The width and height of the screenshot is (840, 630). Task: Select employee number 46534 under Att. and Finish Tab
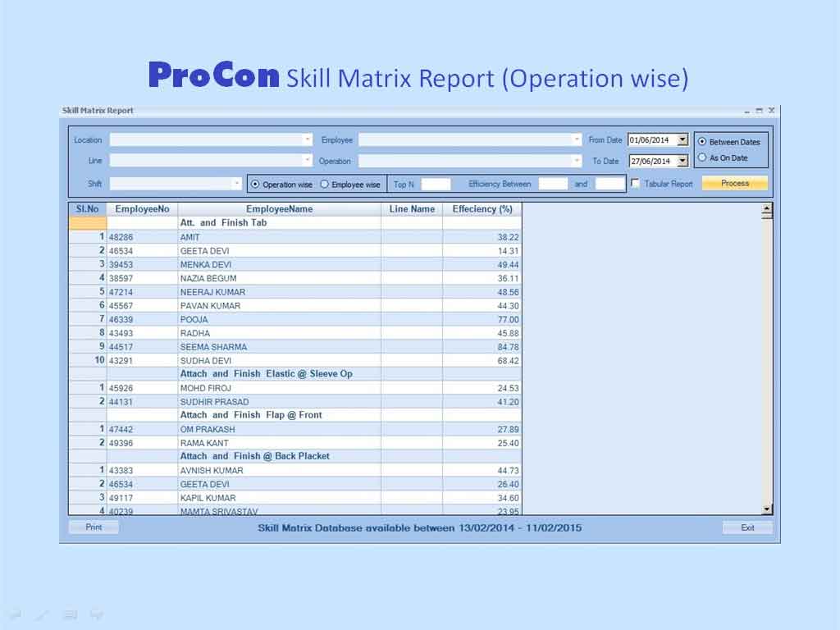(x=121, y=251)
